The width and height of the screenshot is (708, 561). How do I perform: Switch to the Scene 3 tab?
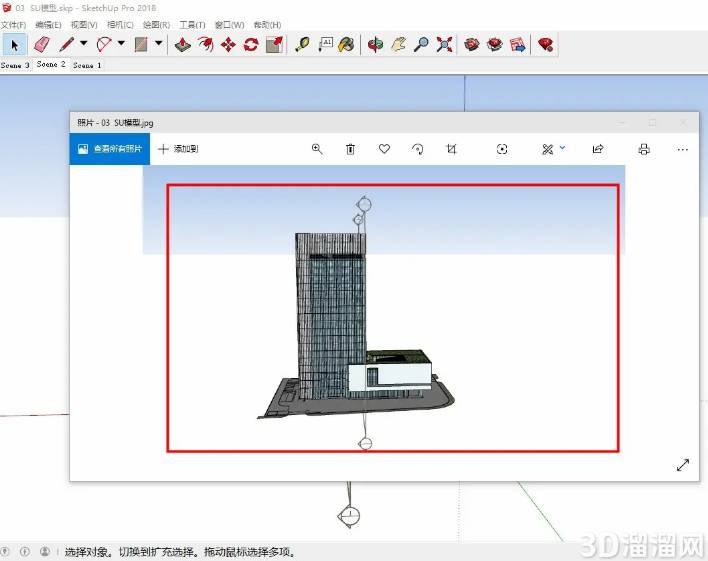click(15, 65)
